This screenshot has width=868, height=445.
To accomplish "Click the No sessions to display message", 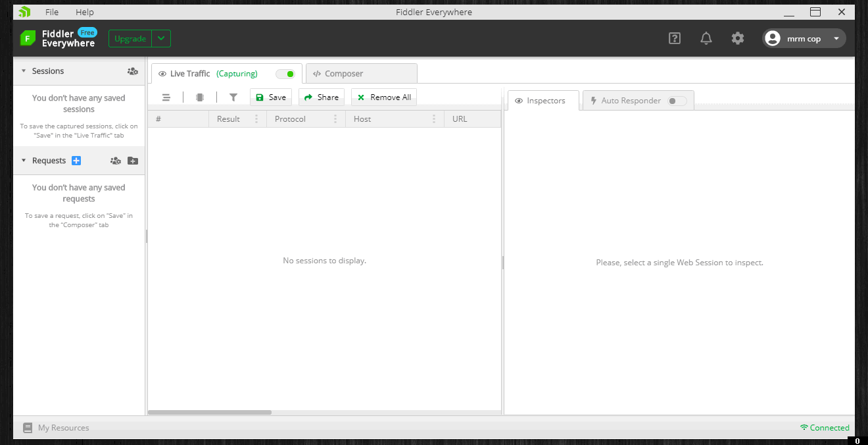I will pos(324,261).
